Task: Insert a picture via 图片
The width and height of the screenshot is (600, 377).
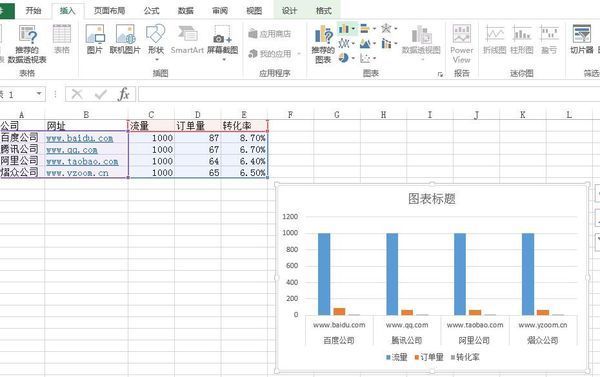Action: [95, 39]
